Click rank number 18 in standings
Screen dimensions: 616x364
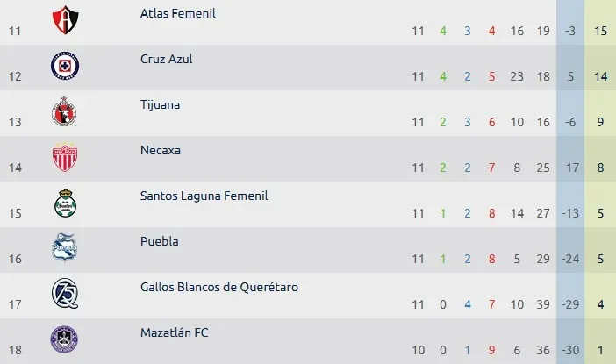[14, 350]
